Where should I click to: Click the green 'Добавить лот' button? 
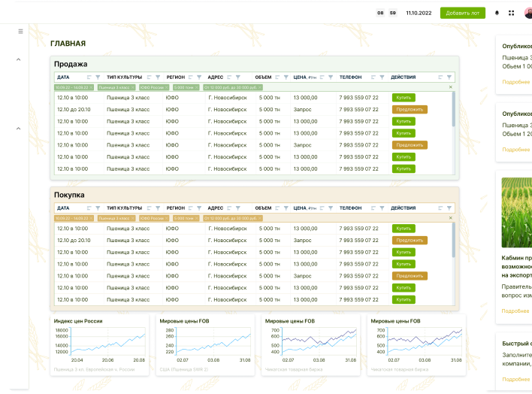click(x=462, y=13)
